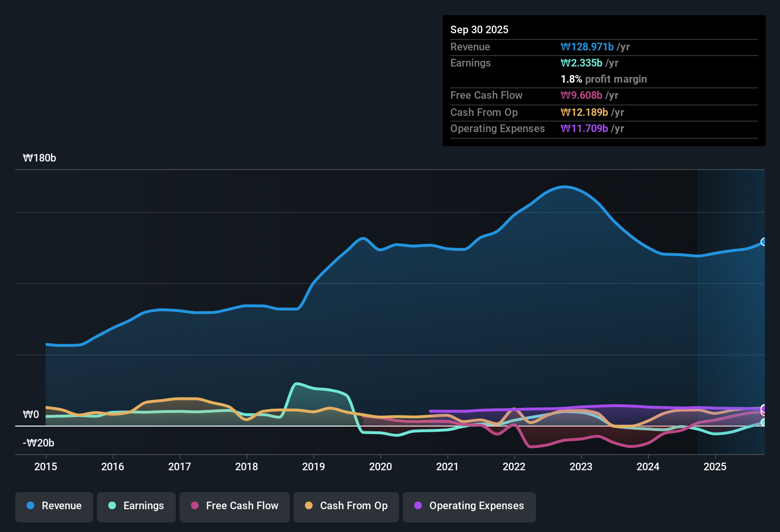Screen dimensions: 780x532
Task: Click the teal Earnings legend dot
Action: (x=112, y=506)
